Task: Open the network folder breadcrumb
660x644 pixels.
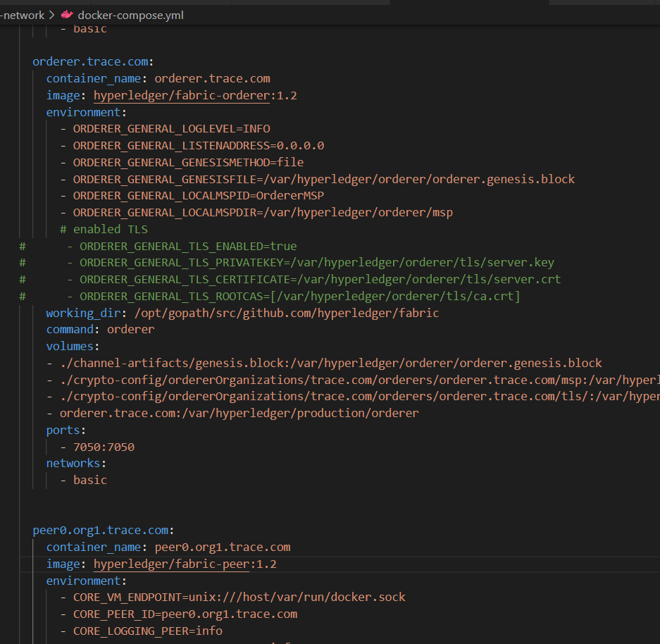Action: pyautogui.click(x=21, y=15)
